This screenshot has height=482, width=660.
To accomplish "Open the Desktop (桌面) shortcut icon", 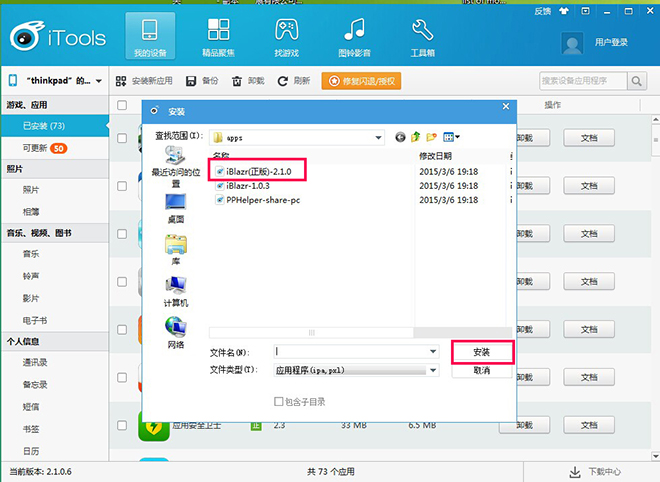I will (176, 202).
